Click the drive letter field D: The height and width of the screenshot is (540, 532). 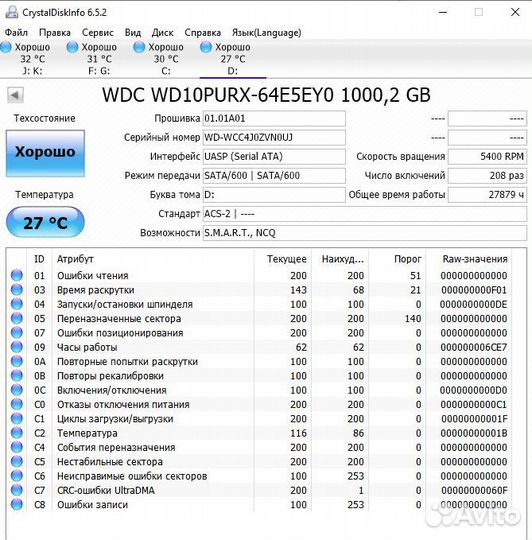(x=274, y=195)
